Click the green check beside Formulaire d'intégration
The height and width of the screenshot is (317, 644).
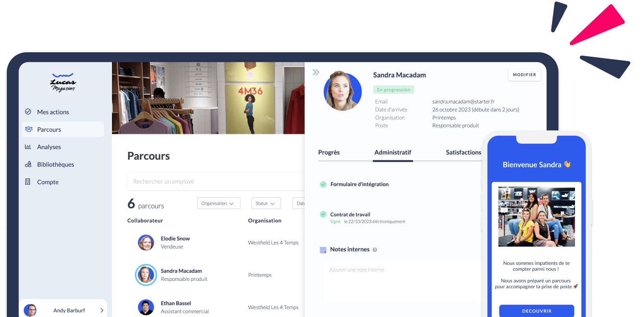pyautogui.click(x=323, y=185)
